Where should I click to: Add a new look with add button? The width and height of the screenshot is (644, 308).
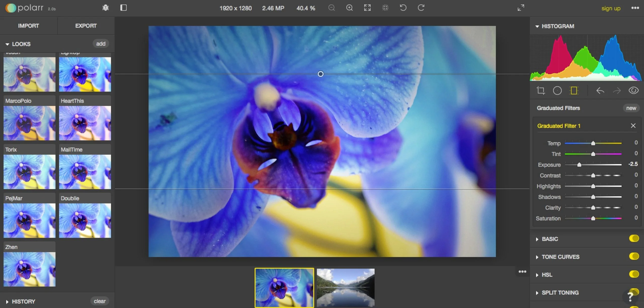pos(101,44)
